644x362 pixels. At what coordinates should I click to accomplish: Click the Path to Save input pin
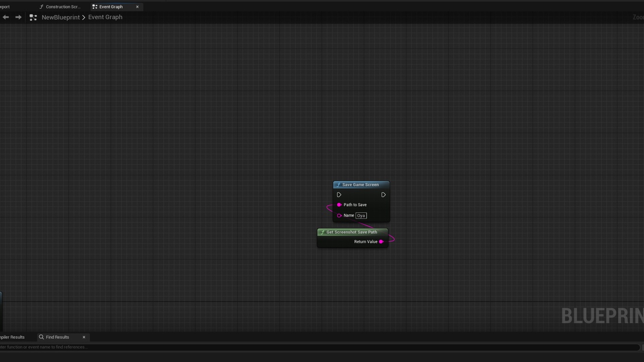click(x=339, y=205)
